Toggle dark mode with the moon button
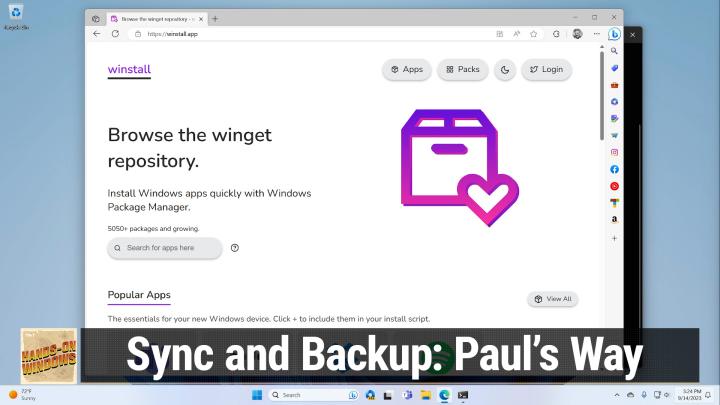 (x=505, y=70)
